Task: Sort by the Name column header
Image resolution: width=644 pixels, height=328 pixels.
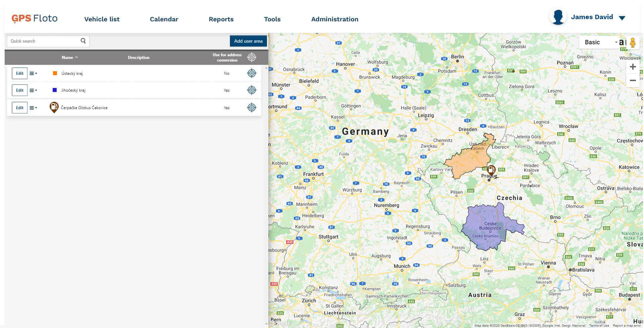Action: 70,57
